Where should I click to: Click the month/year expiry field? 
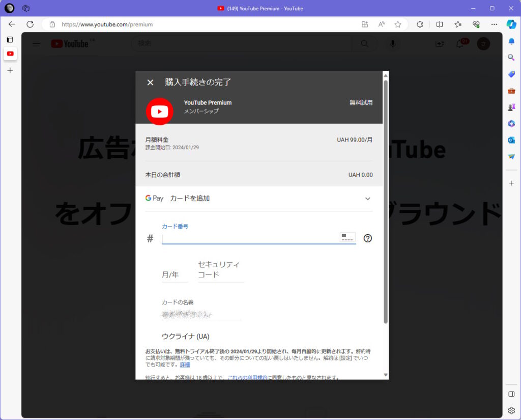[175, 275]
